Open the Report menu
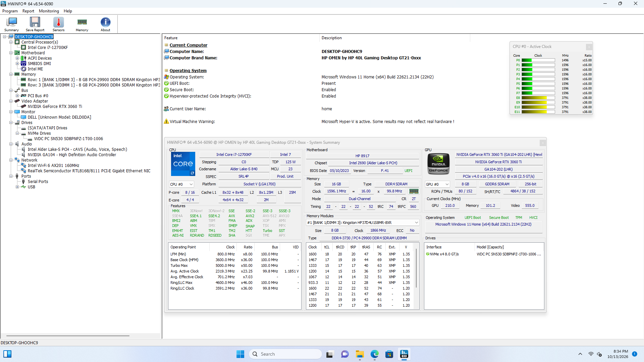 (x=28, y=11)
